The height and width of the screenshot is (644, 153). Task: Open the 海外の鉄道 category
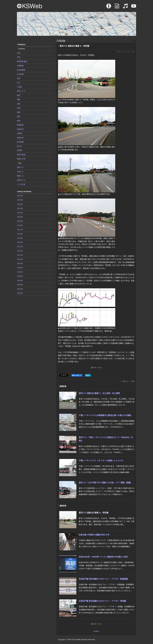click(x=21, y=155)
